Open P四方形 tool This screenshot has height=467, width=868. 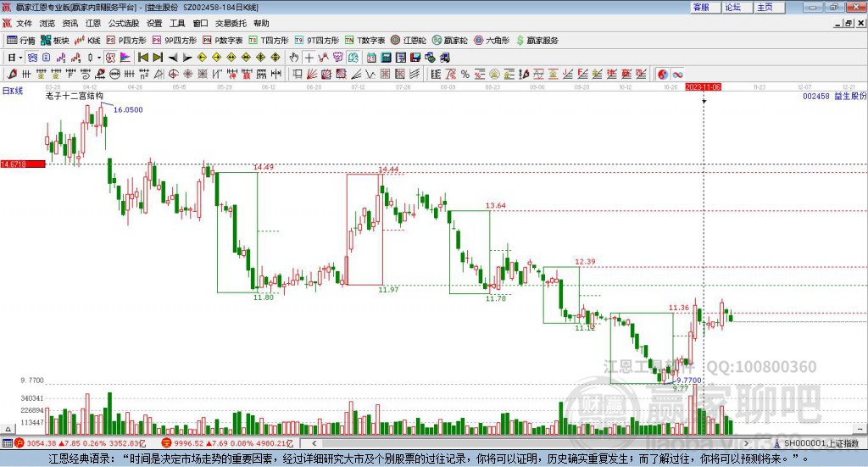tap(126, 41)
